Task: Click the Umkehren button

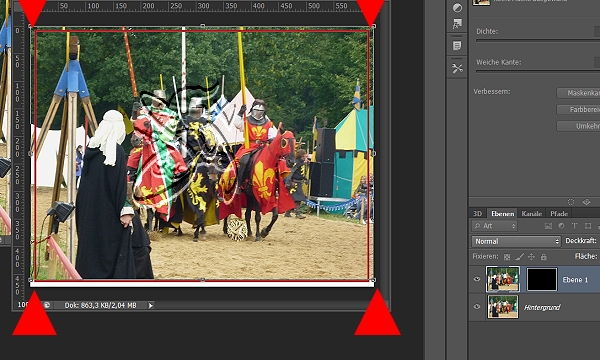Action: pos(578,126)
